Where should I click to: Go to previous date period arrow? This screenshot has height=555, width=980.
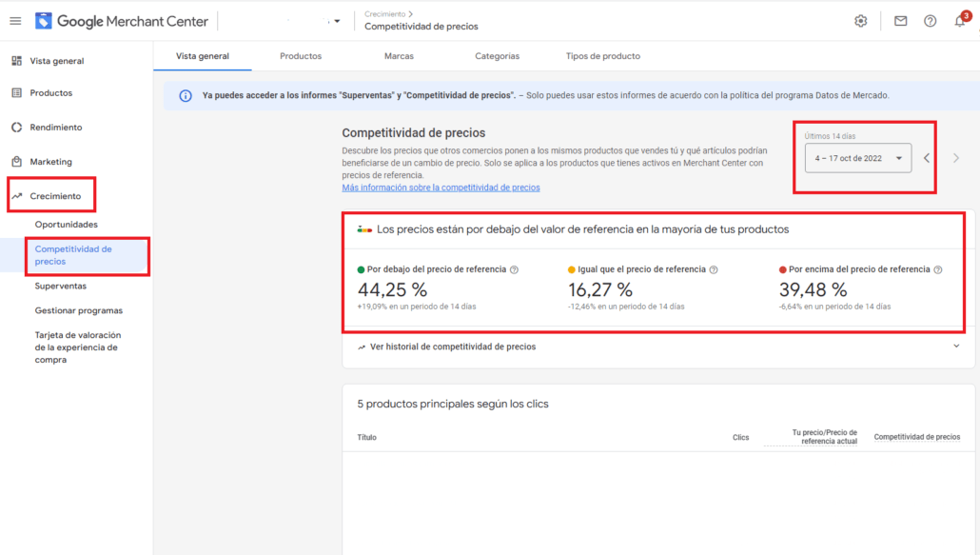pos(927,158)
